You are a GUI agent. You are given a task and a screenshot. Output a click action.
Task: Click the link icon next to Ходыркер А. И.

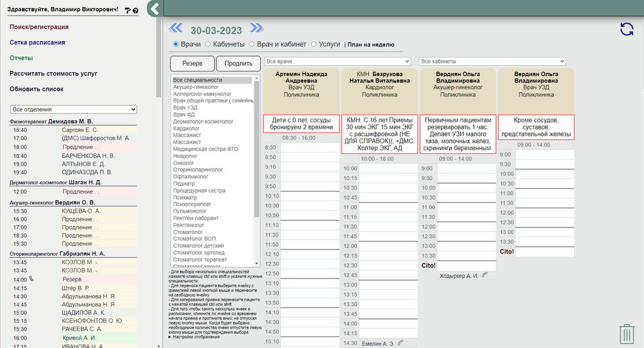click(485, 275)
